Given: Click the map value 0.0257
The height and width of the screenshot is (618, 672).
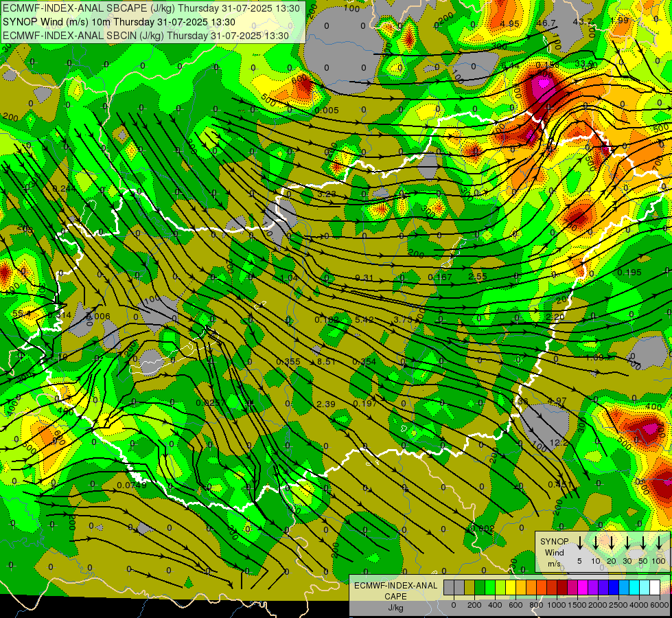Looking at the screenshot, I should point(211,402).
